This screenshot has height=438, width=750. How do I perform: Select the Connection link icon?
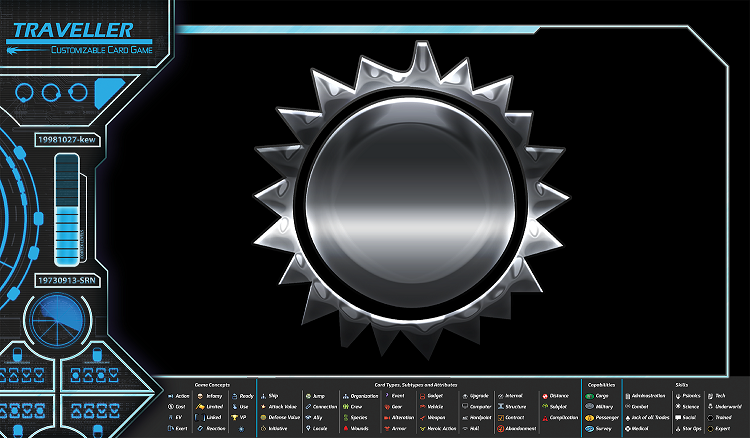[x=308, y=406]
